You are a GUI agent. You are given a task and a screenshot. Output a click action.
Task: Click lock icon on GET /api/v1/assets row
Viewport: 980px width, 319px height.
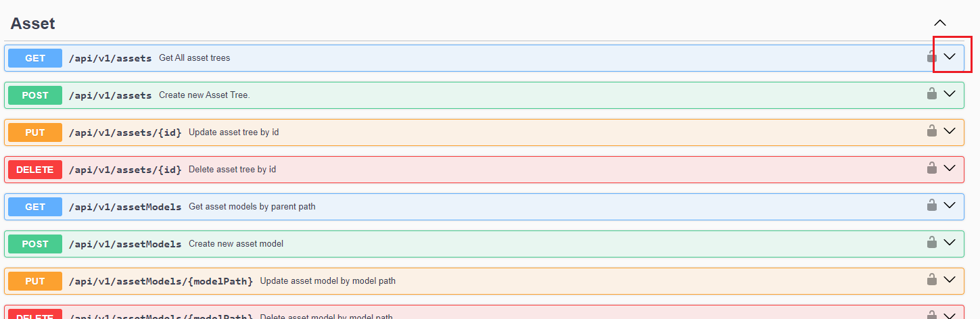coord(931,57)
